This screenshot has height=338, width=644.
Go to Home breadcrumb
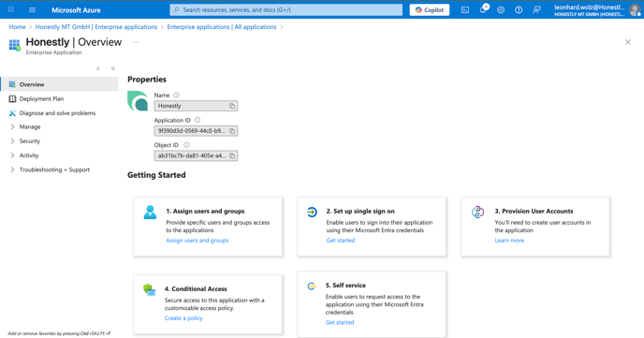17,27
